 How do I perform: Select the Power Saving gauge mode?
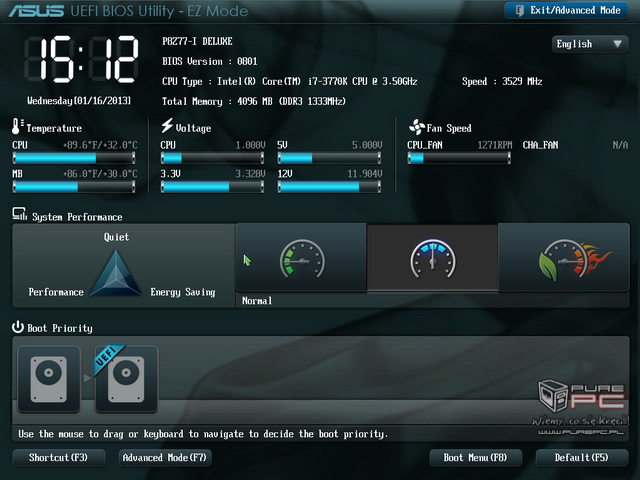(x=301, y=259)
